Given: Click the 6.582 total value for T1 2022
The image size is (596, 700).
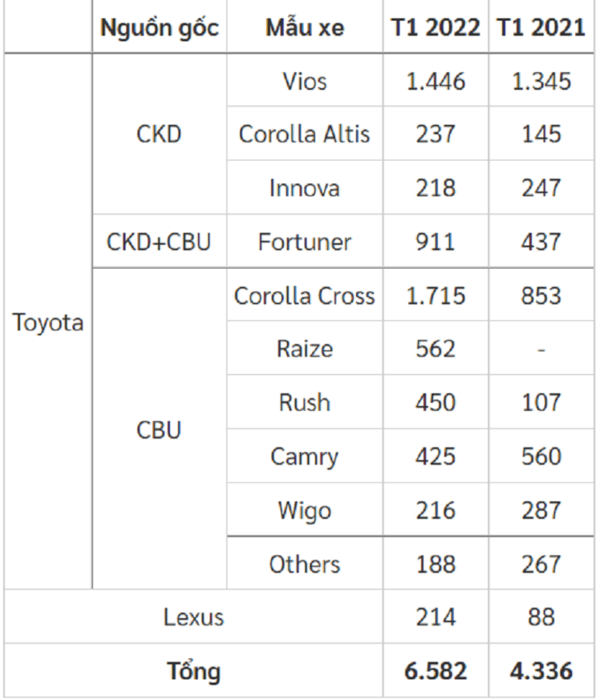Looking at the screenshot, I should pyautogui.click(x=436, y=671).
